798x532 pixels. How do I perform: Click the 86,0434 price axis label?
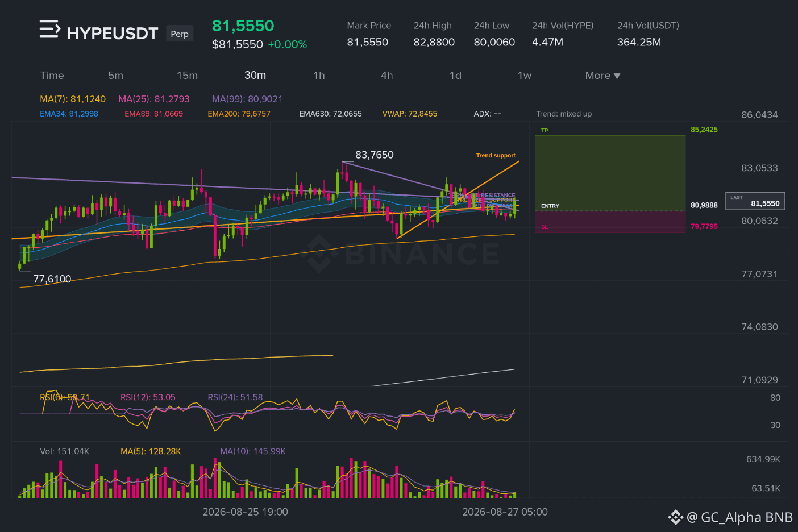[x=759, y=115]
